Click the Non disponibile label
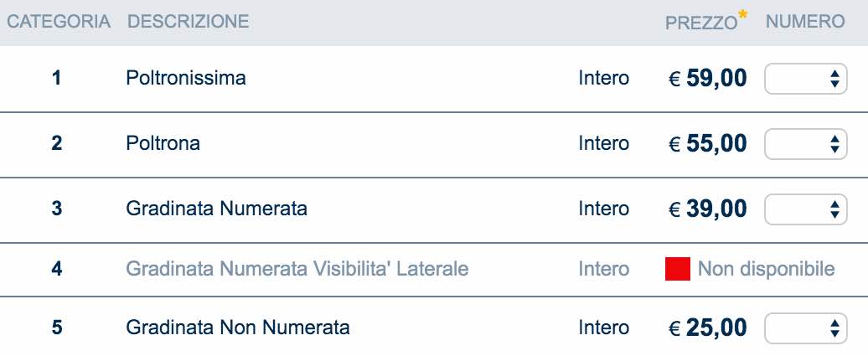868x356 pixels. tap(766, 269)
